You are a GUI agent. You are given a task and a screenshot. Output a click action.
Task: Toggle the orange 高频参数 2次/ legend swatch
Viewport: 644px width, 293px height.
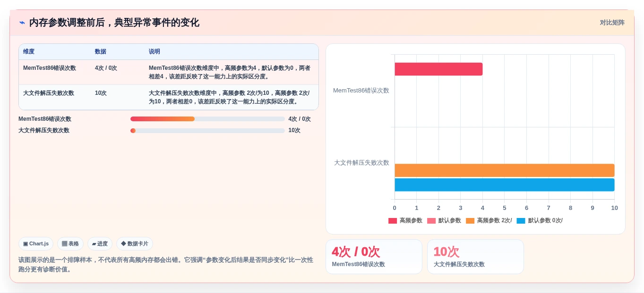(470, 221)
